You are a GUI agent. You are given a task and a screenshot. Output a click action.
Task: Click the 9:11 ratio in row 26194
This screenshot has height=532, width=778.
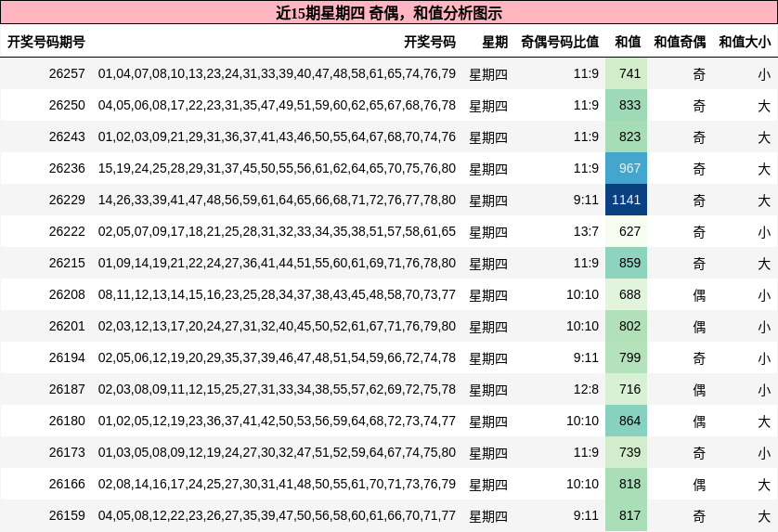586,357
